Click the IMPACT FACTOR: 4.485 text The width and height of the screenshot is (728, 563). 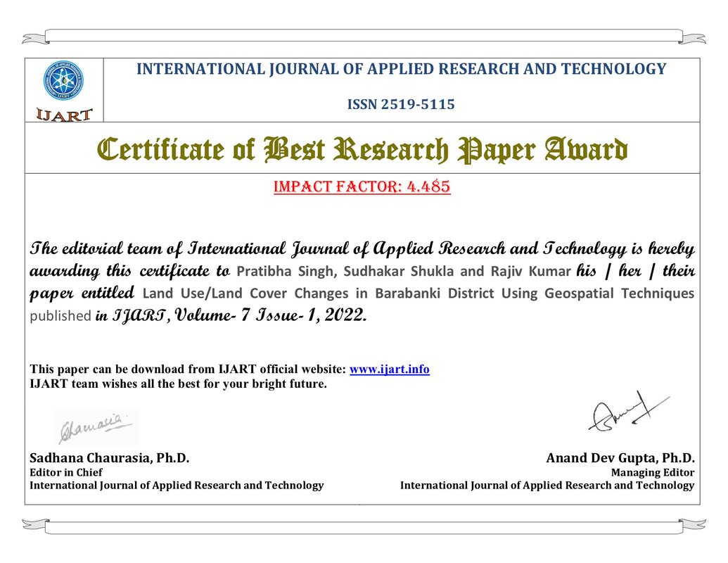(x=362, y=186)
